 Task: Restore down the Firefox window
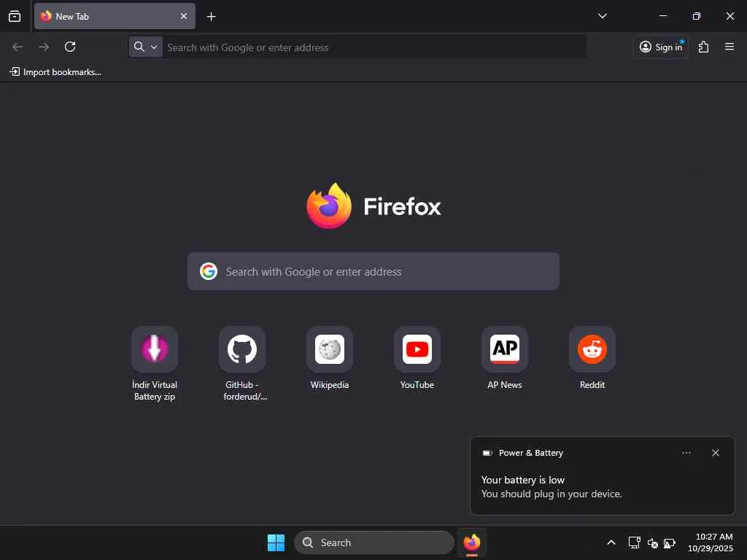696,16
